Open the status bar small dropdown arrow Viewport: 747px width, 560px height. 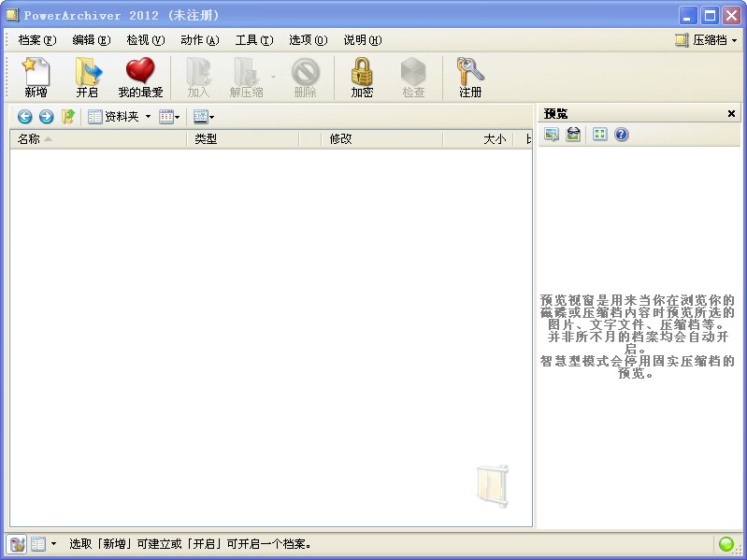click(53, 544)
